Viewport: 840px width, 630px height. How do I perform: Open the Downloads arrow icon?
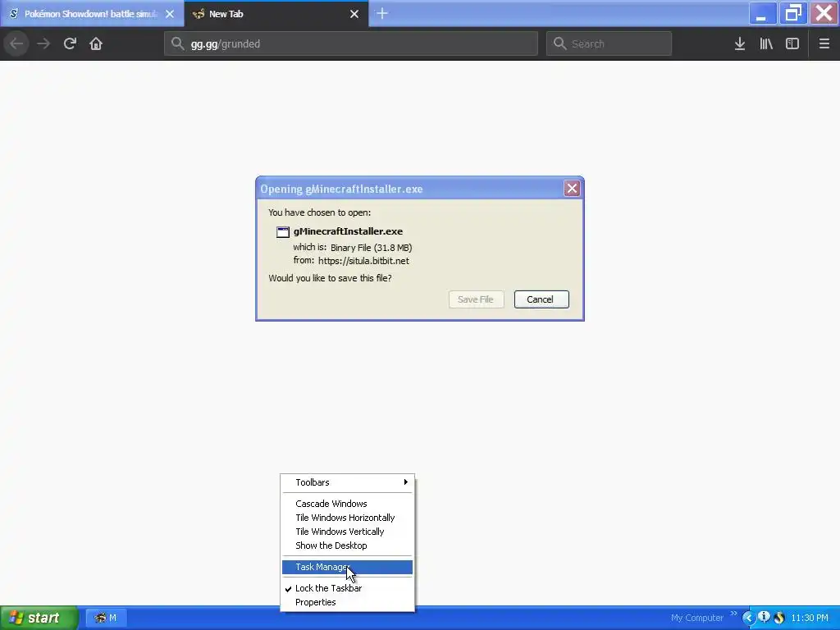[740, 43]
